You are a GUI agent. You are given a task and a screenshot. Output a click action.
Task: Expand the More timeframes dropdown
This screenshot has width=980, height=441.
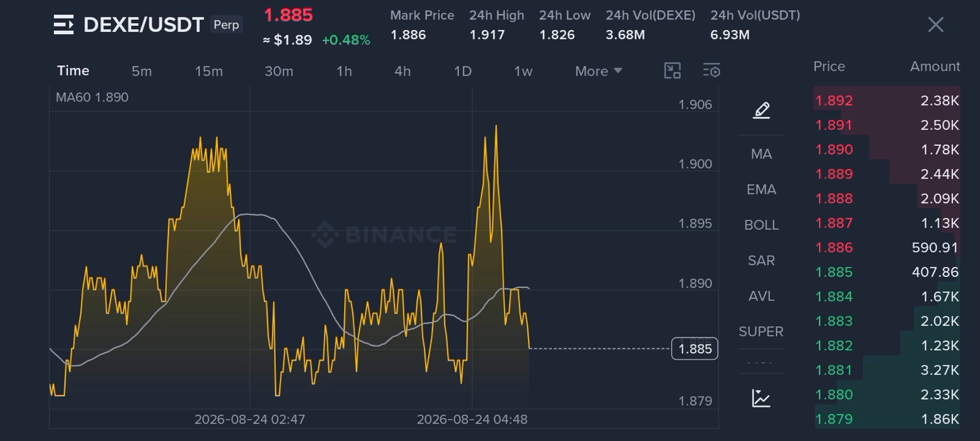click(x=598, y=71)
